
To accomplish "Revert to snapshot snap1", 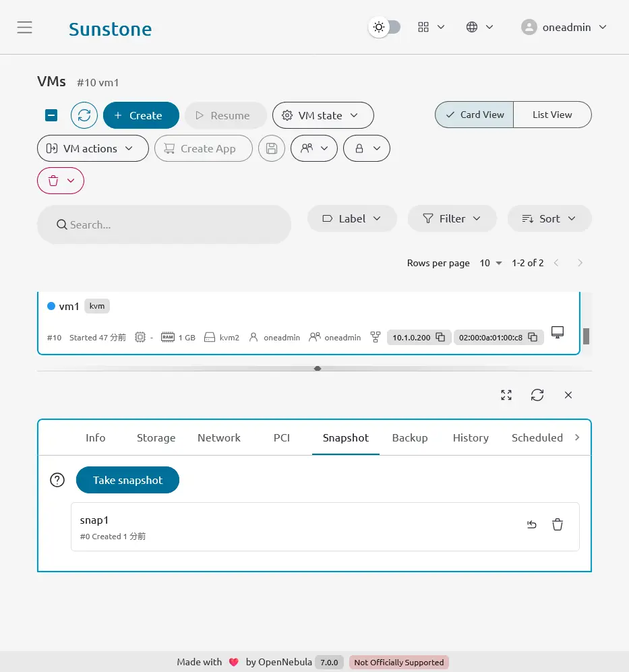I will click(532, 525).
